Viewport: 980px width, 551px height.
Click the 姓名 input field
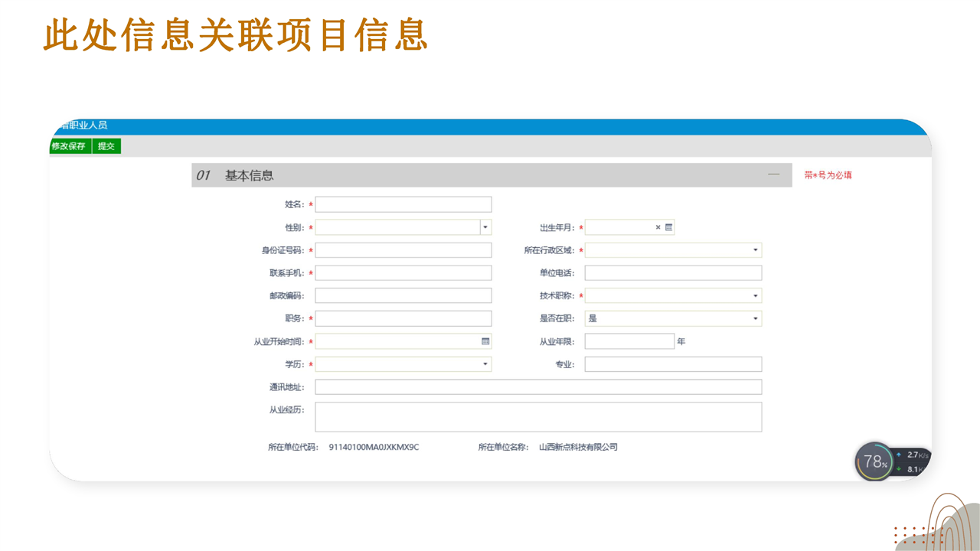403,204
